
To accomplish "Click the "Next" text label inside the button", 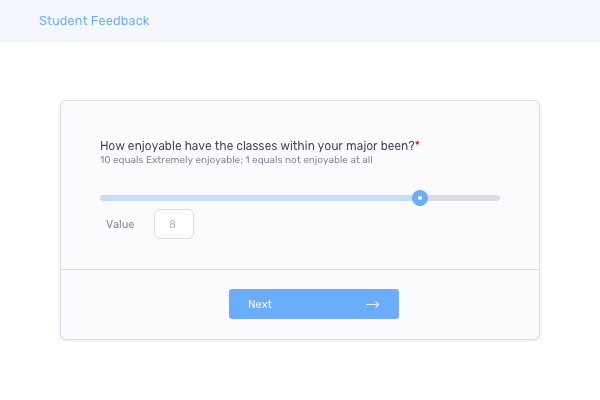I will (x=260, y=304).
